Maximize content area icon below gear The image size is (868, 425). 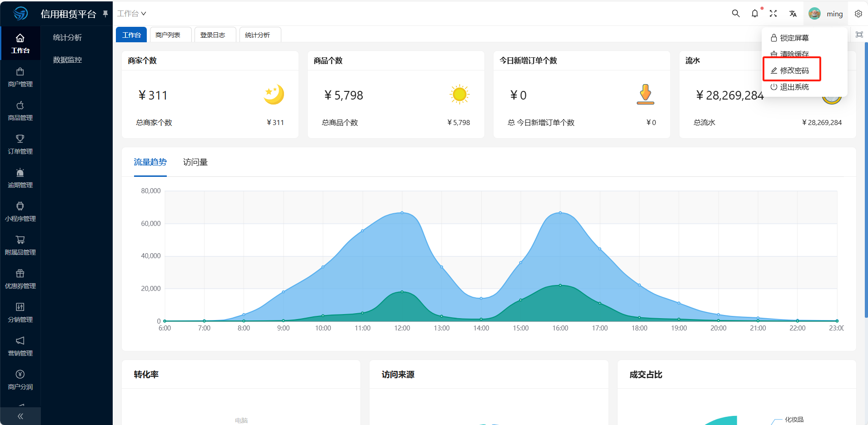coord(859,35)
